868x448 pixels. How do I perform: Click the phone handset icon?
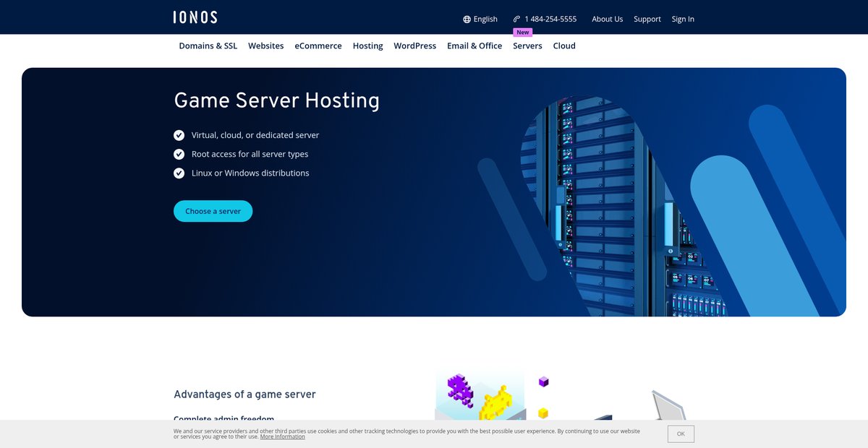[516, 20]
